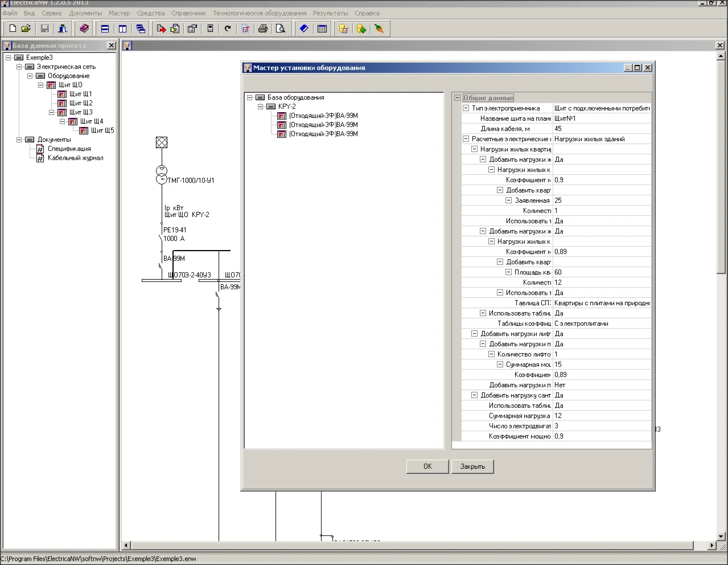Click the New file toolbar icon
This screenshot has width=728, height=565.
point(13,28)
